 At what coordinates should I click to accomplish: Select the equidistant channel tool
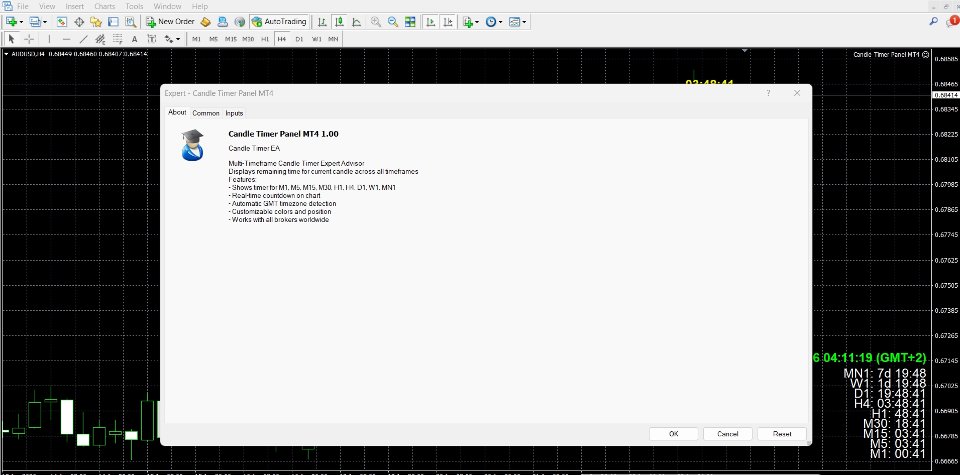[100, 39]
